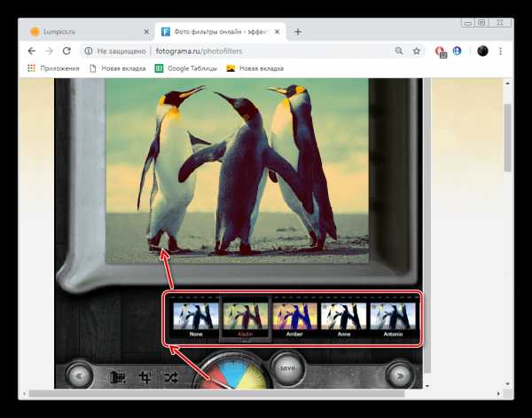The width and height of the screenshot is (532, 418).
Task: Select the 'None' filter thumbnail
Action: click(x=196, y=319)
